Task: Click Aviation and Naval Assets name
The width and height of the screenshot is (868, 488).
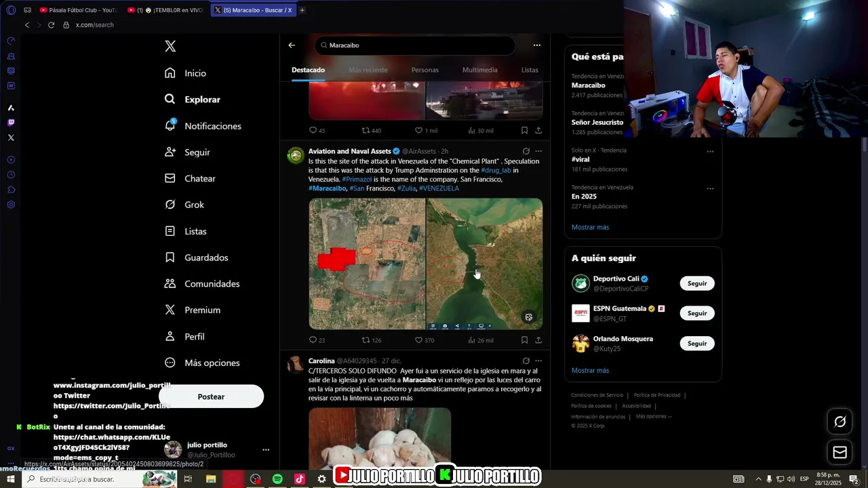Action: (x=349, y=151)
